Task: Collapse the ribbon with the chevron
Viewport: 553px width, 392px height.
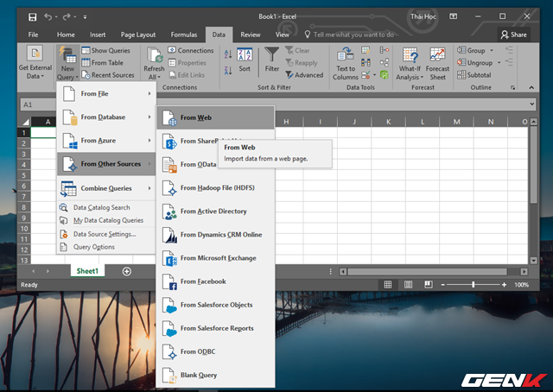Action: pyautogui.click(x=531, y=87)
